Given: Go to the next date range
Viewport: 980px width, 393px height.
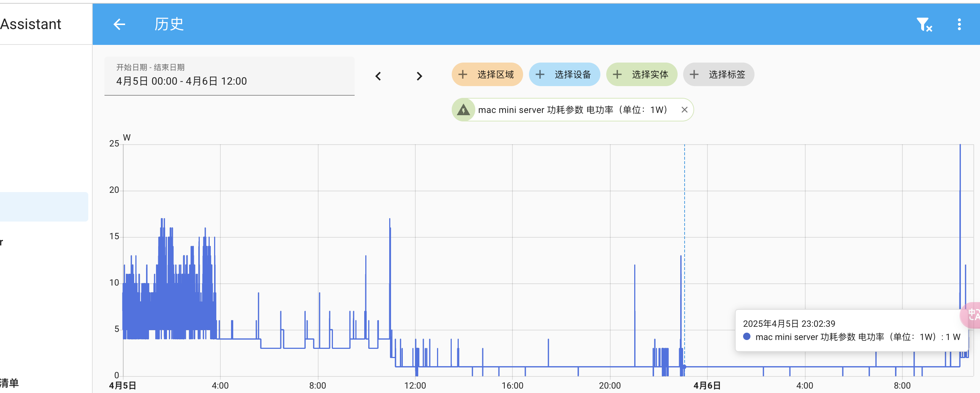Looking at the screenshot, I should click(419, 76).
